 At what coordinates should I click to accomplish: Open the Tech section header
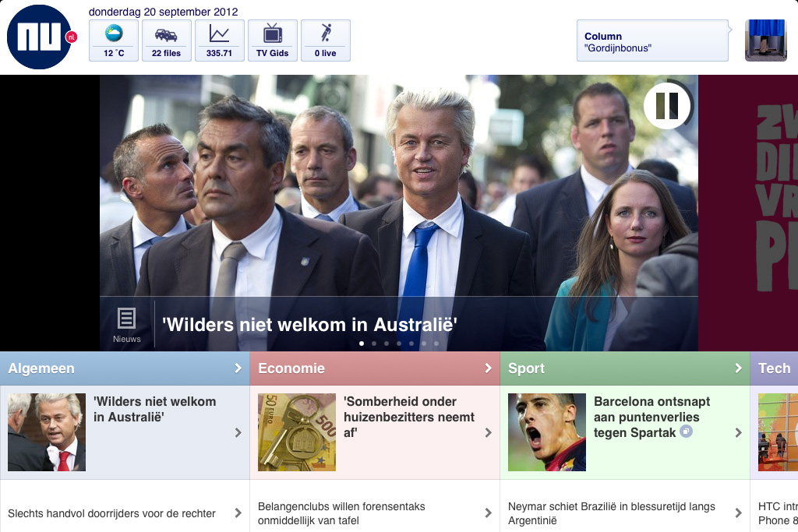click(774, 368)
